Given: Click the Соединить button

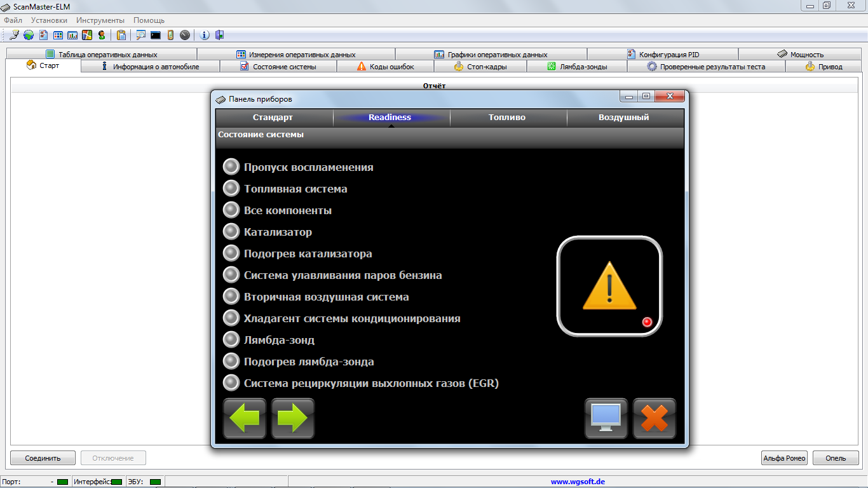Looking at the screenshot, I should pos(43,457).
